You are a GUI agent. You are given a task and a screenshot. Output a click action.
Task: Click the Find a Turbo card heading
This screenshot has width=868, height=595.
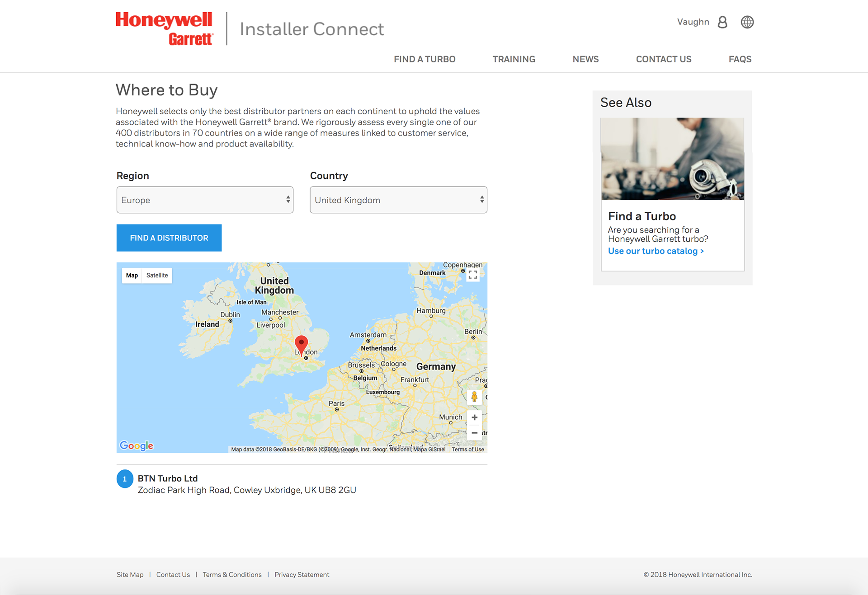click(642, 216)
